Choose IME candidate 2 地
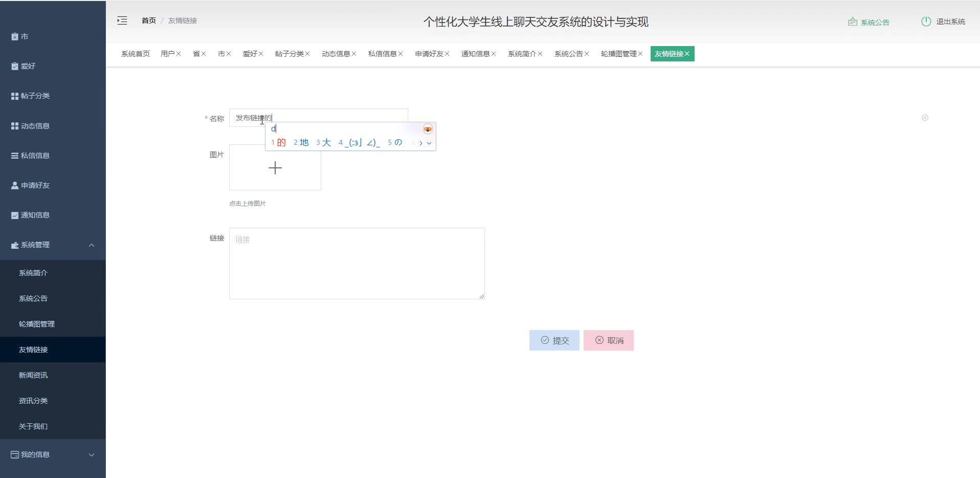 click(x=301, y=143)
